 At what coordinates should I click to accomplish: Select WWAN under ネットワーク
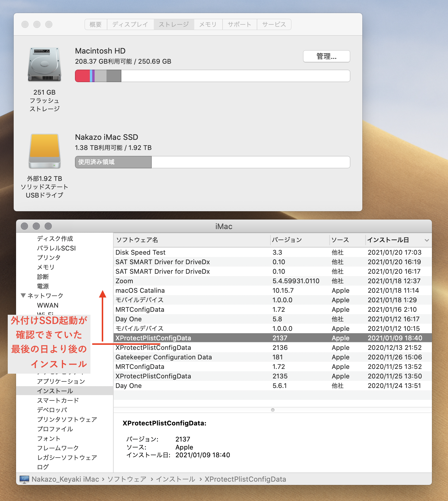click(48, 305)
